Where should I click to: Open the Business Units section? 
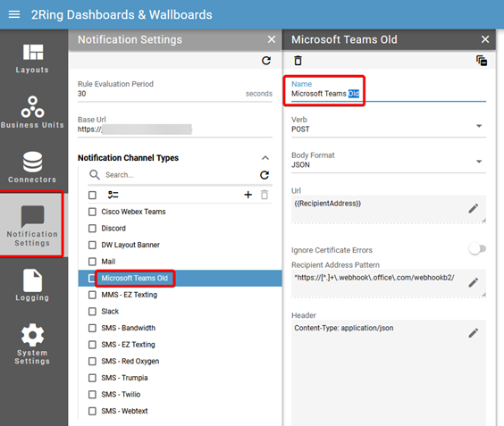pos(32,113)
